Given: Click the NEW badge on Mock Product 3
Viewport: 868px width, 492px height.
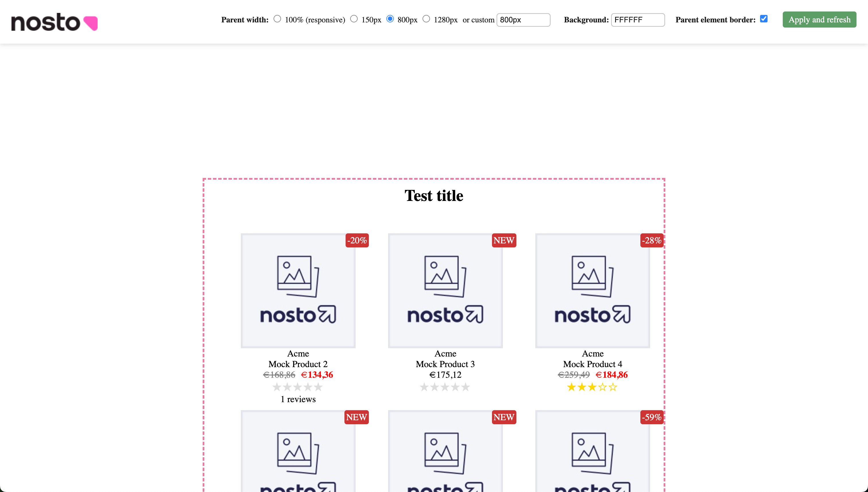Looking at the screenshot, I should click(504, 240).
